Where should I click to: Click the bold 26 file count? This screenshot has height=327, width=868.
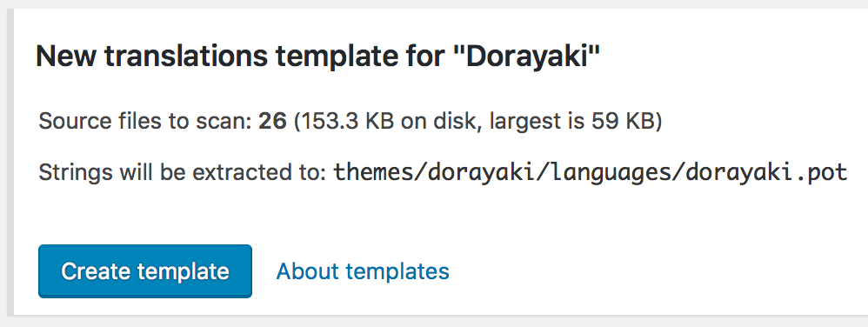tap(272, 121)
